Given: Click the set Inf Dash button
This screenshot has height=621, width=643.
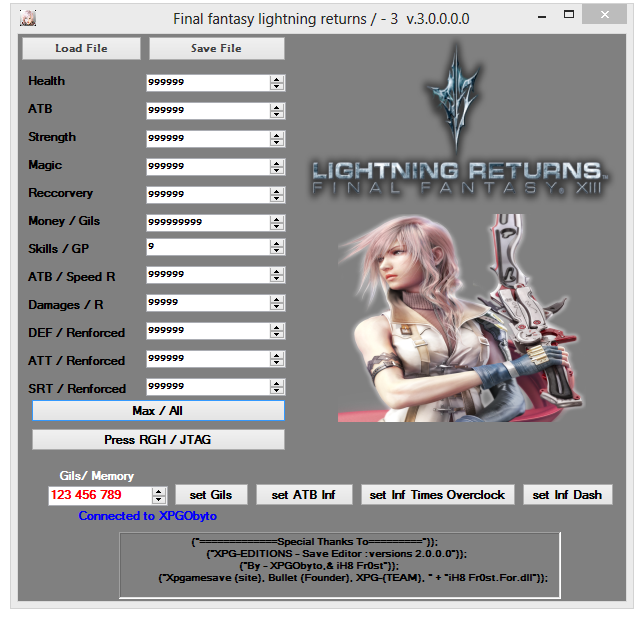Looking at the screenshot, I should tap(567, 494).
